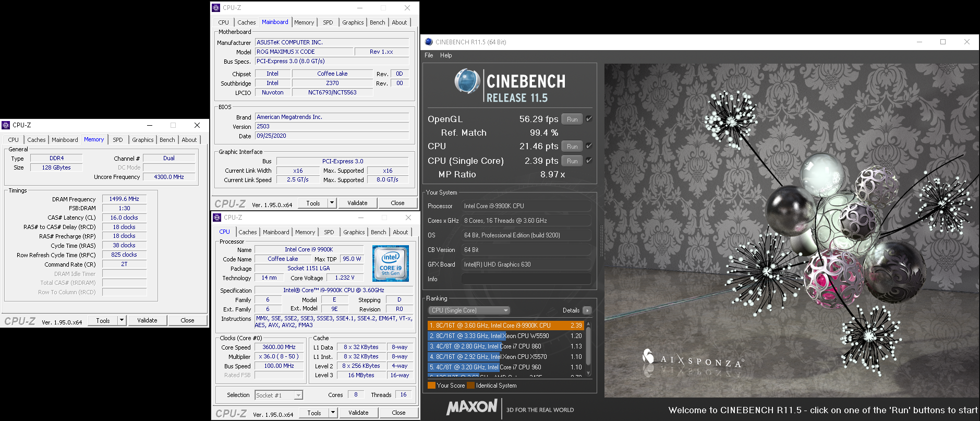
Task: Click Tools button in Memory CPU-Z window
Action: point(103,320)
